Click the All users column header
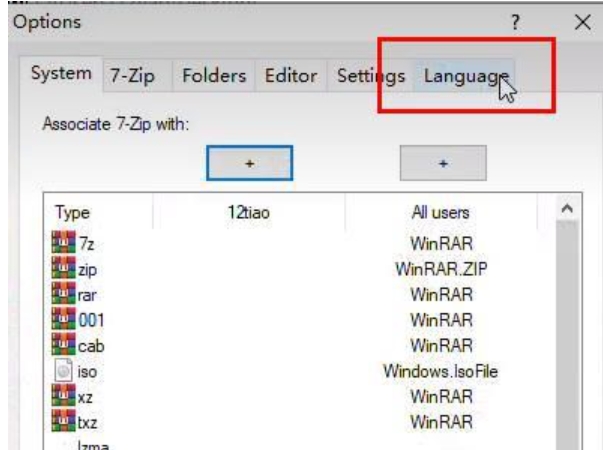 (441, 213)
